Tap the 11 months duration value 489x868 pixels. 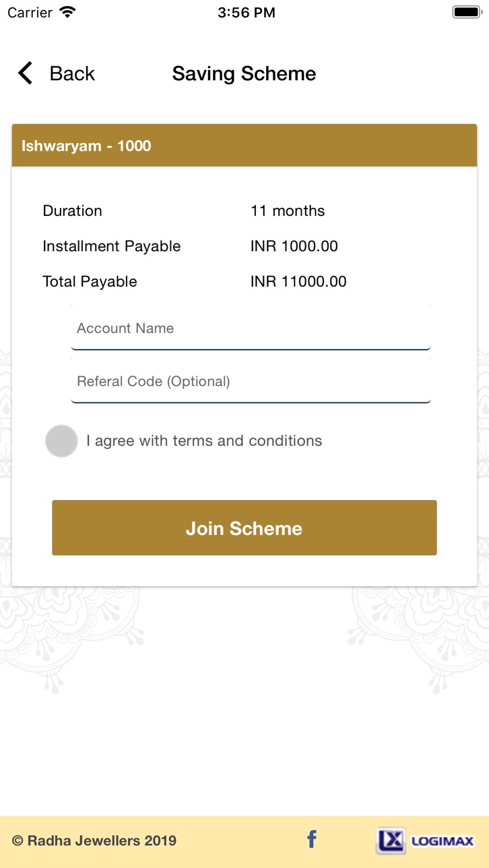(x=288, y=211)
